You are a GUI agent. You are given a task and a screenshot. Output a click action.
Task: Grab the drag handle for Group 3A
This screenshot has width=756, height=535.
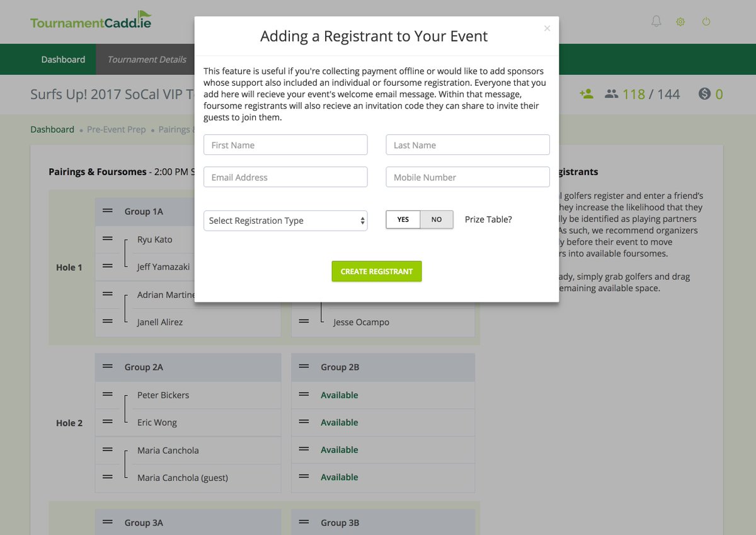pos(108,522)
